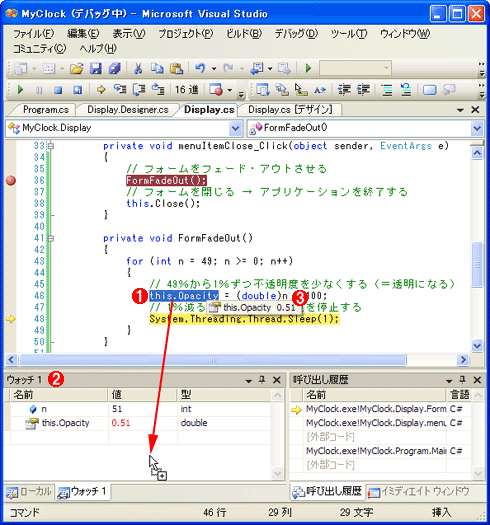Click the Step Into icon

pyautogui.click(x=120, y=89)
